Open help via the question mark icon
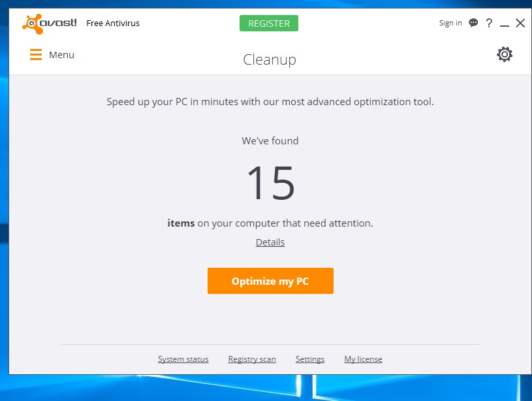Screen dimensions: 532x401 489,23
